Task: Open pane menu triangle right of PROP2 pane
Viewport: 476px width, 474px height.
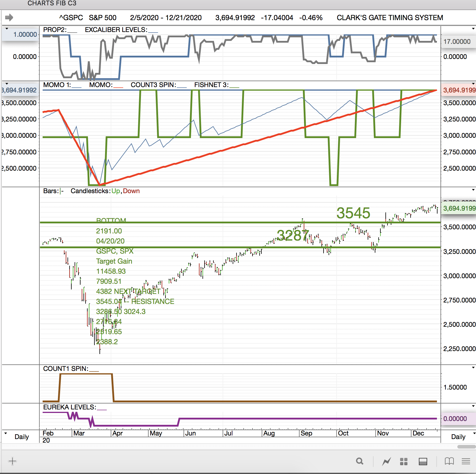Action: 473,29
